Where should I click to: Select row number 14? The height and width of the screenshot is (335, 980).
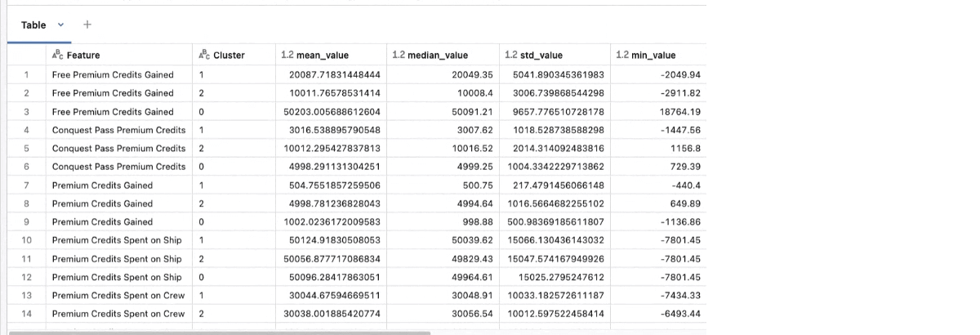(x=27, y=314)
